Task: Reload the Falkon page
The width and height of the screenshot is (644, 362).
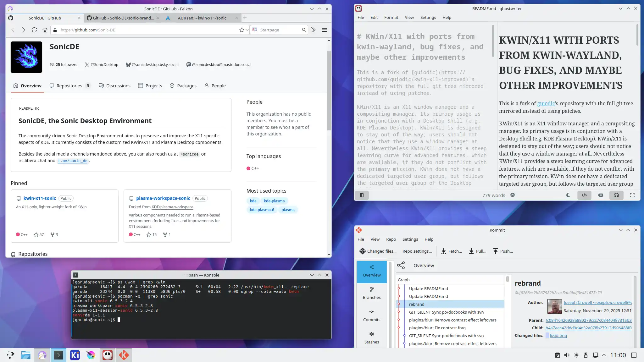Action: click(x=34, y=30)
